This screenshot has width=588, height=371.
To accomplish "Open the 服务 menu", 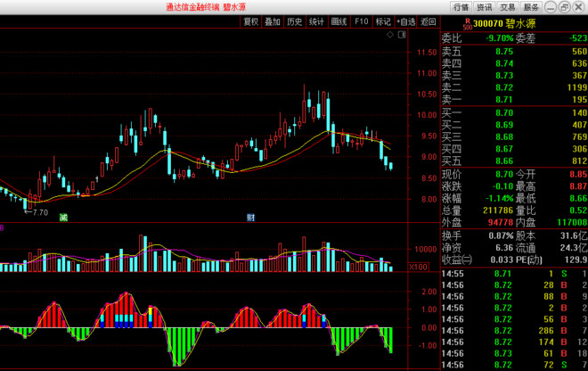I will (531, 7).
